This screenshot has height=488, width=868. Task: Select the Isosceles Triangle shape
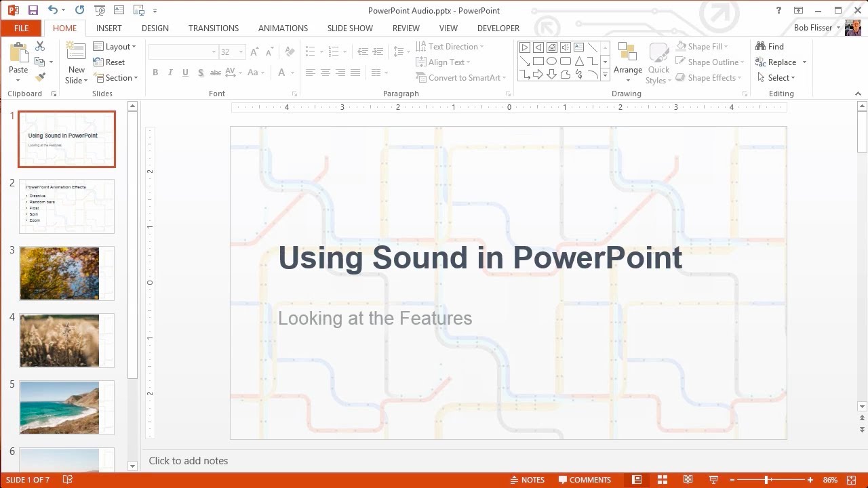click(x=578, y=61)
